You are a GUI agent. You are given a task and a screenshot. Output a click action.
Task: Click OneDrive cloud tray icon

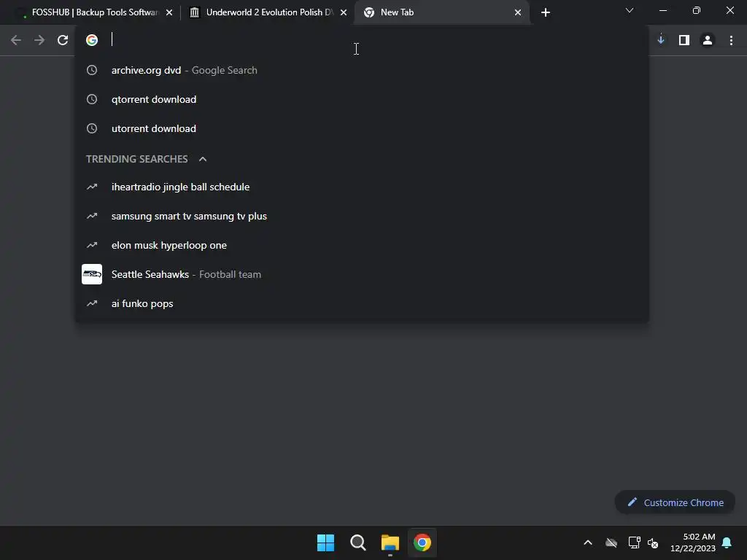coord(611,542)
